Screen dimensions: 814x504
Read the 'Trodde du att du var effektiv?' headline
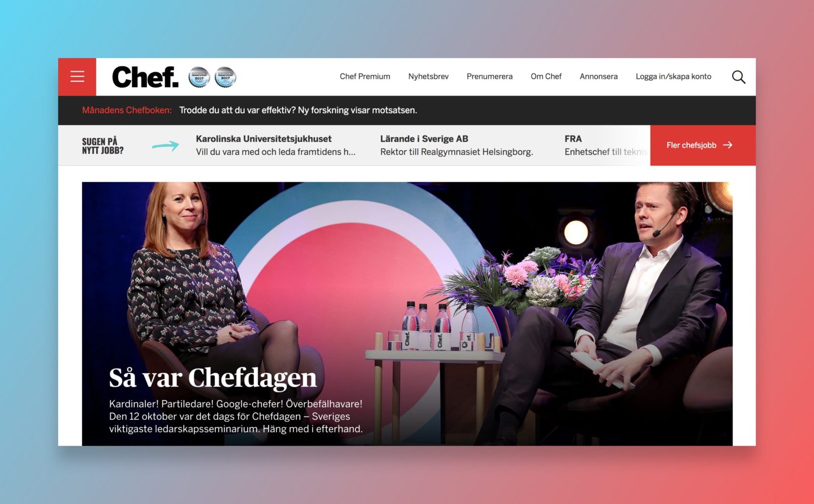pos(298,110)
